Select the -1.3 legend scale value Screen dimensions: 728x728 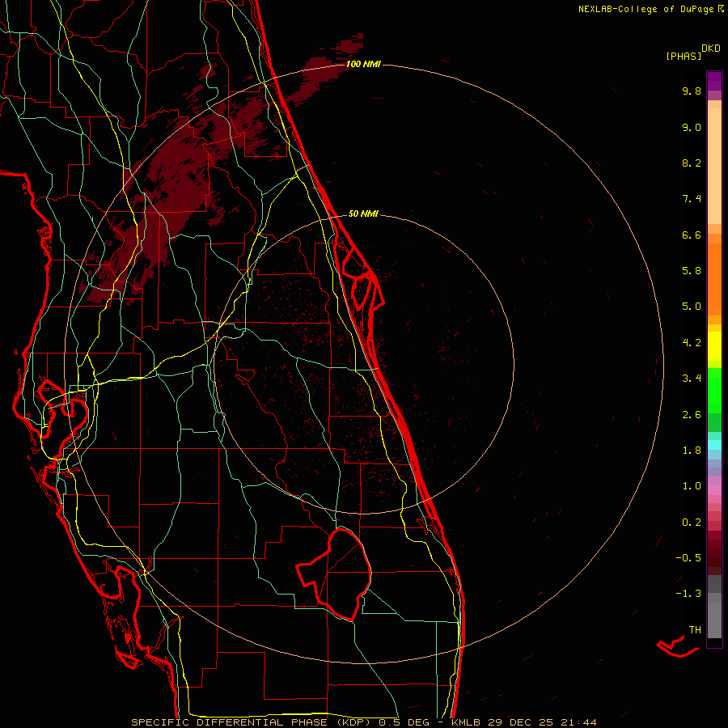[688, 594]
